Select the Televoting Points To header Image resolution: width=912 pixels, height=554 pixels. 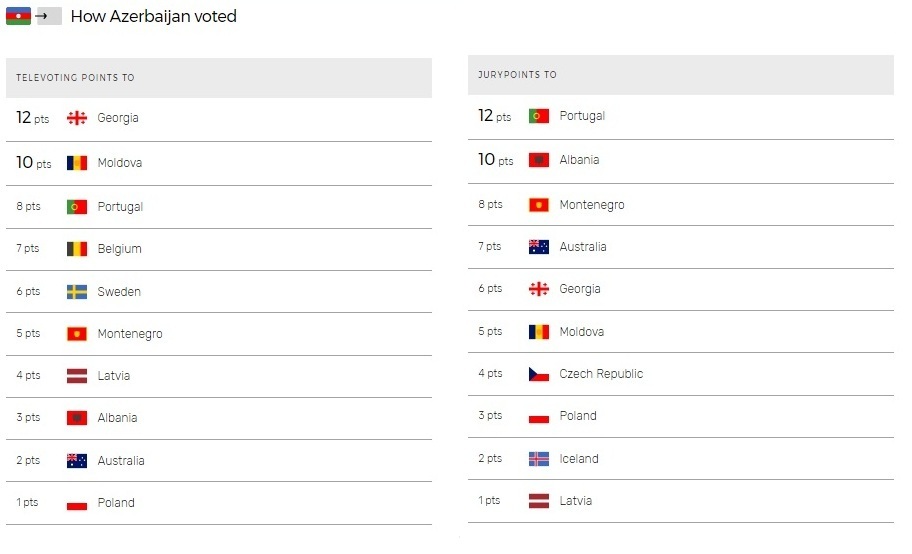[75, 77]
